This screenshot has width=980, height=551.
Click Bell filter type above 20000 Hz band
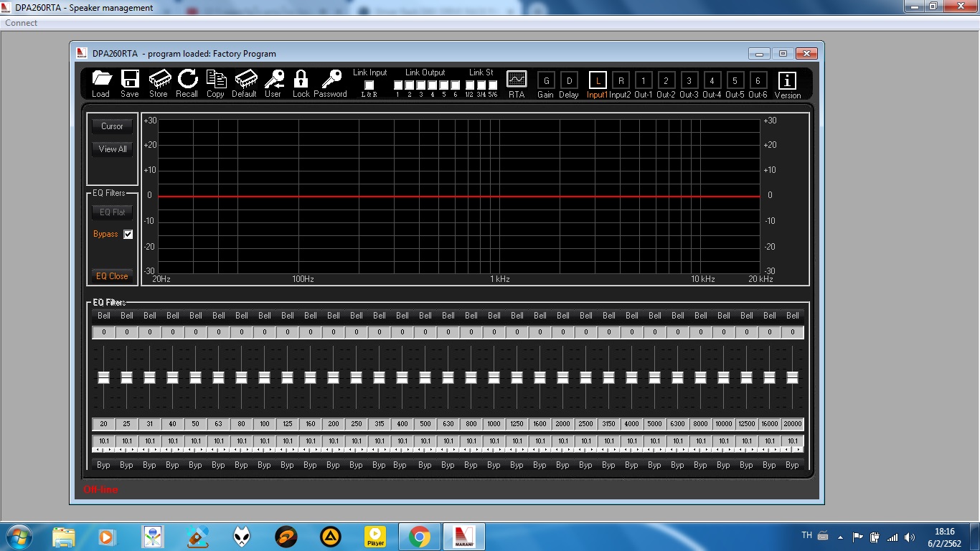click(x=793, y=316)
